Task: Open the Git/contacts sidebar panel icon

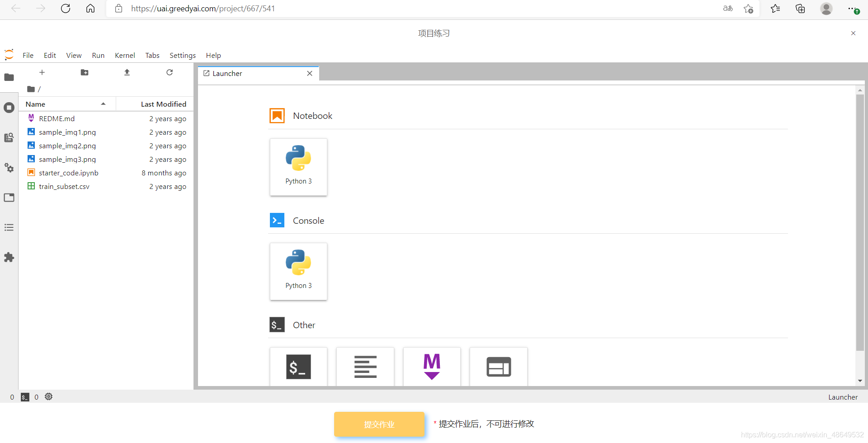Action: coord(9,137)
